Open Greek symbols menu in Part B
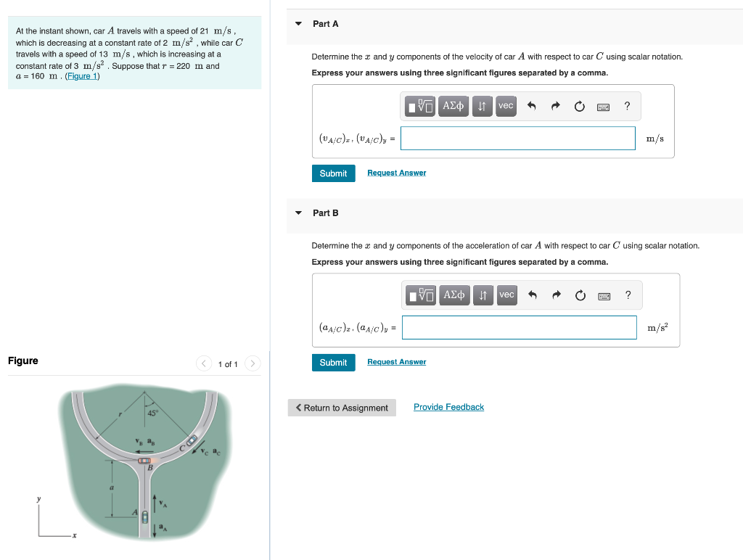The image size is (743, 560). [x=454, y=295]
